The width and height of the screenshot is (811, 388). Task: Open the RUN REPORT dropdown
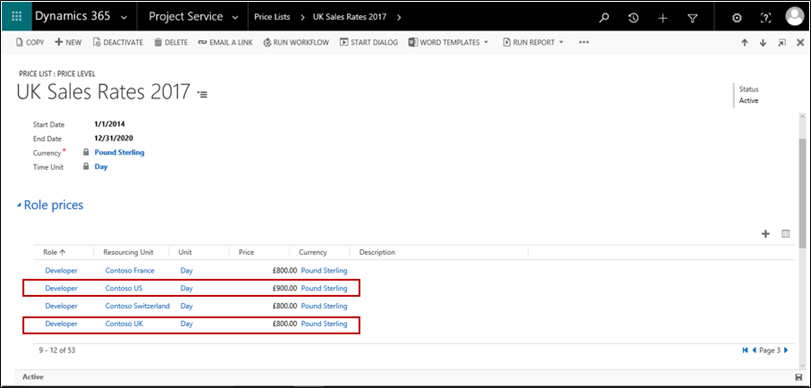pyautogui.click(x=533, y=42)
